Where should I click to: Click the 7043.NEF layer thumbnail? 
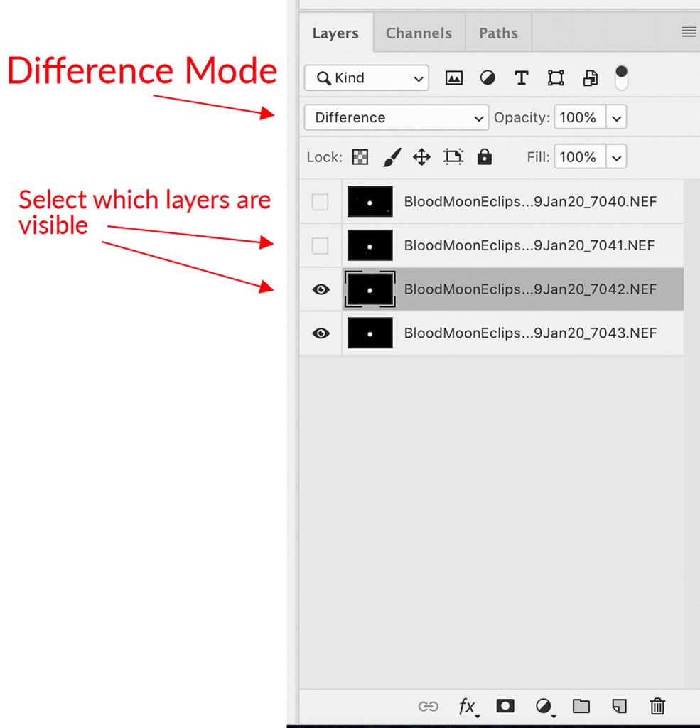370,333
